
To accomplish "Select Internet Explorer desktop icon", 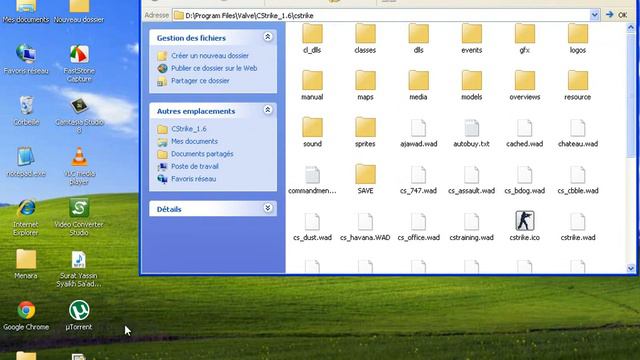I will pos(26,218).
